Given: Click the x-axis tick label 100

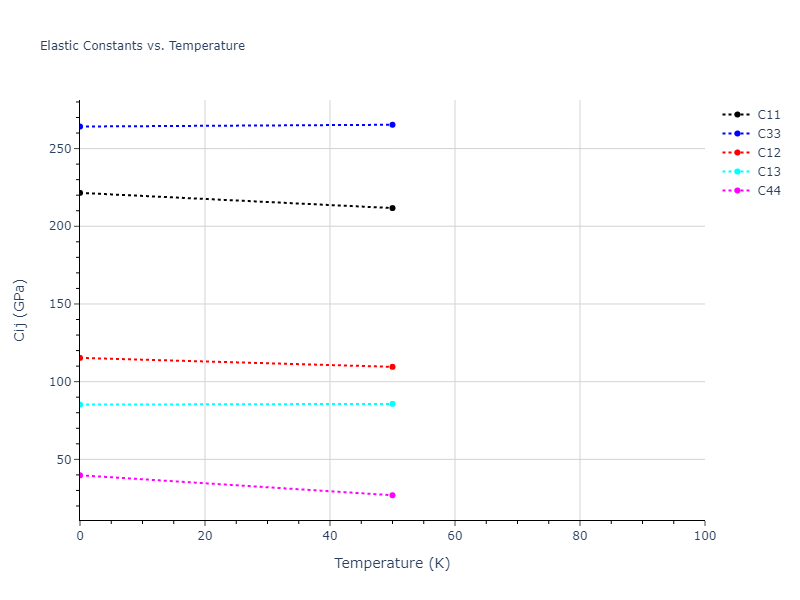Looking at the screenshot, I should tap(704, 537).
